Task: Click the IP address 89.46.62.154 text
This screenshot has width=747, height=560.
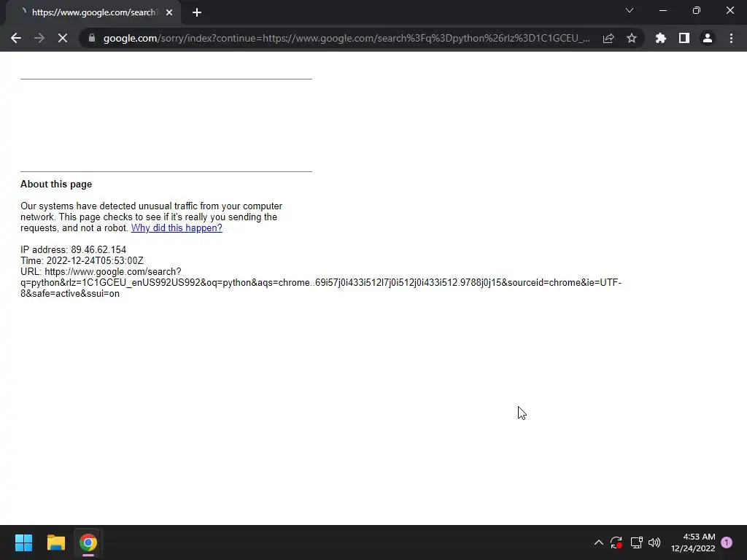Action: point(74,249)
